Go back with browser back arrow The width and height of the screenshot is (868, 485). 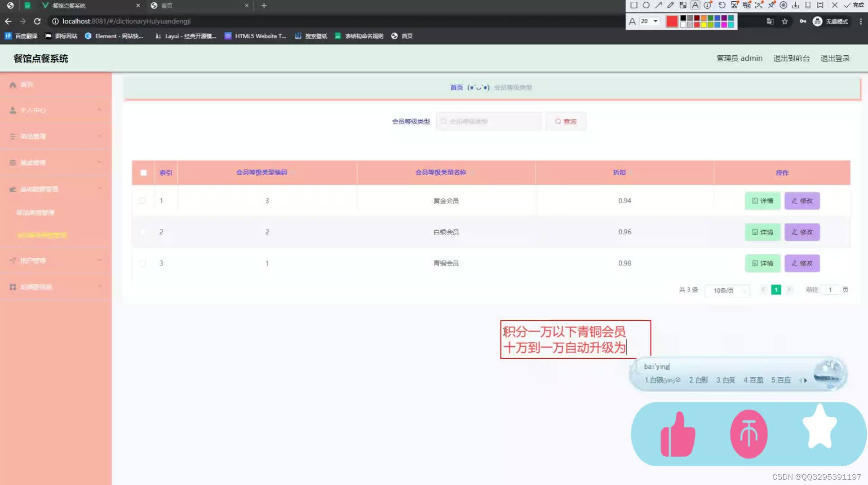8,21
